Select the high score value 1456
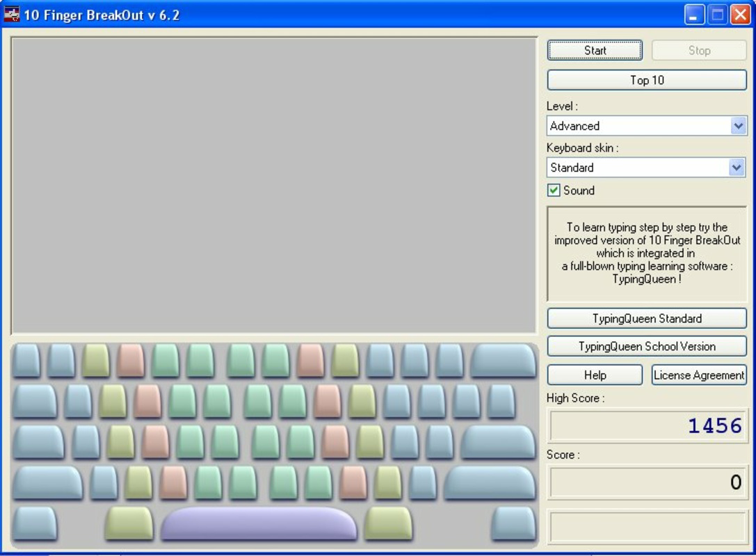Screen dimensions: 756x556 [714, 426]
